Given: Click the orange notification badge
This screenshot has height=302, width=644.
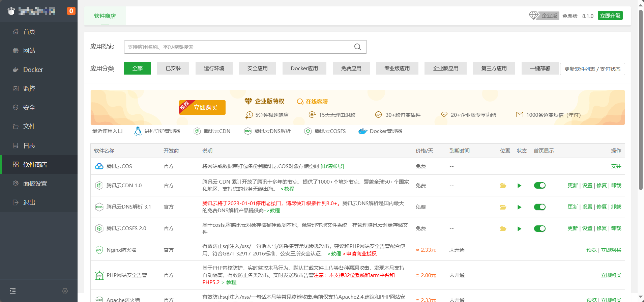Looking at the screenshot, I should click(71, 11).
